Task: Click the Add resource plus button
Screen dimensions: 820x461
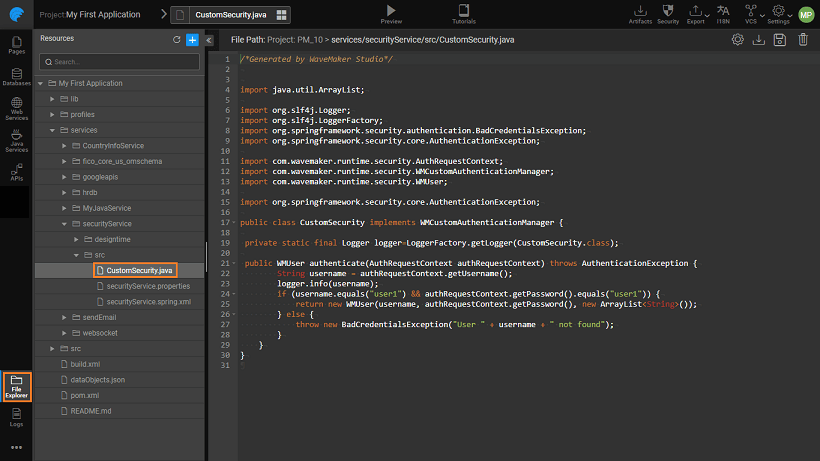Action: click(x=192, y=39)
